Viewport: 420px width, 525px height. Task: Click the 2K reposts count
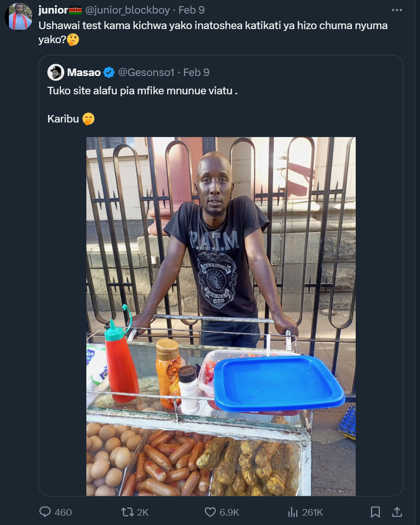143,512
